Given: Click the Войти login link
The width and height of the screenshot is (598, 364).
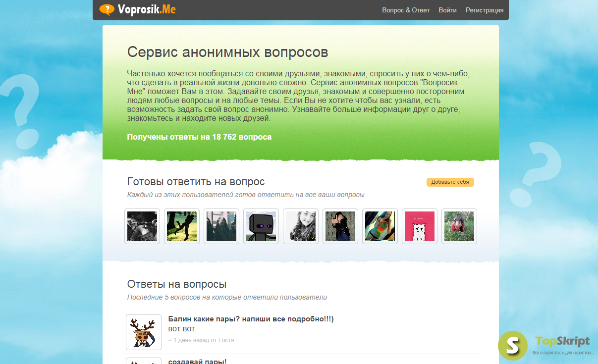Looking at the screenshot, I should 447,10.
